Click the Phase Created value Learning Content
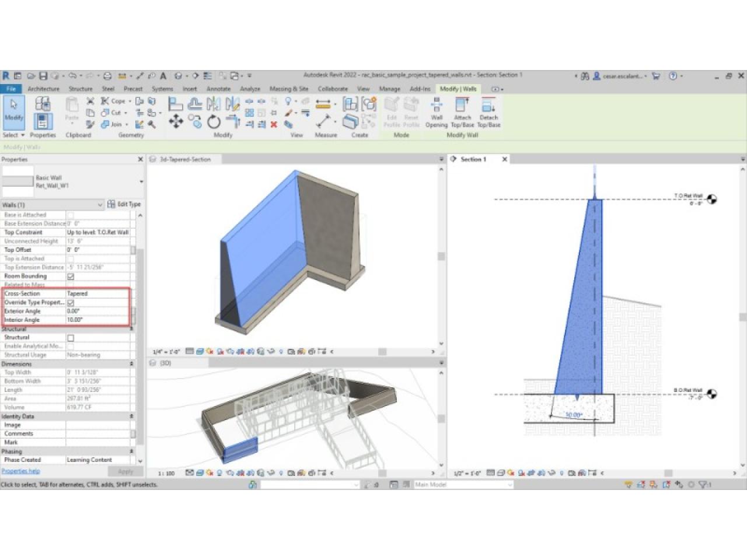 [97, 460]
